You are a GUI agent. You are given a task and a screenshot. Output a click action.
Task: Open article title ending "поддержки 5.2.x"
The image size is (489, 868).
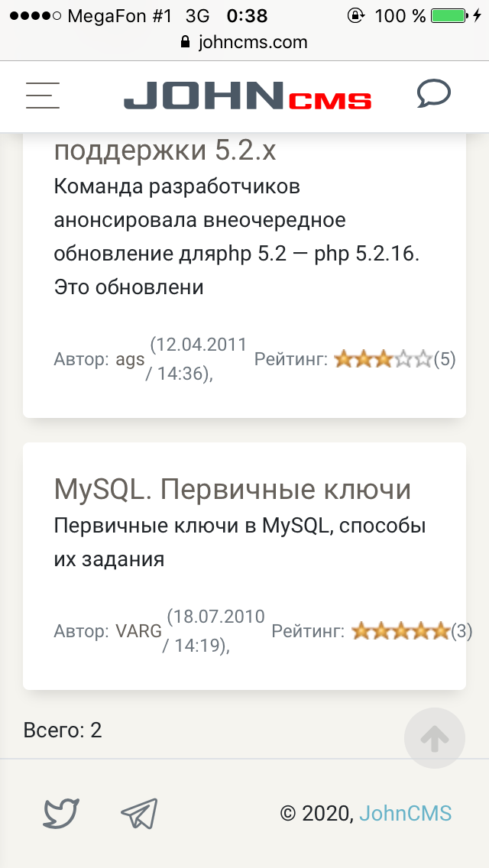[165, 151]
